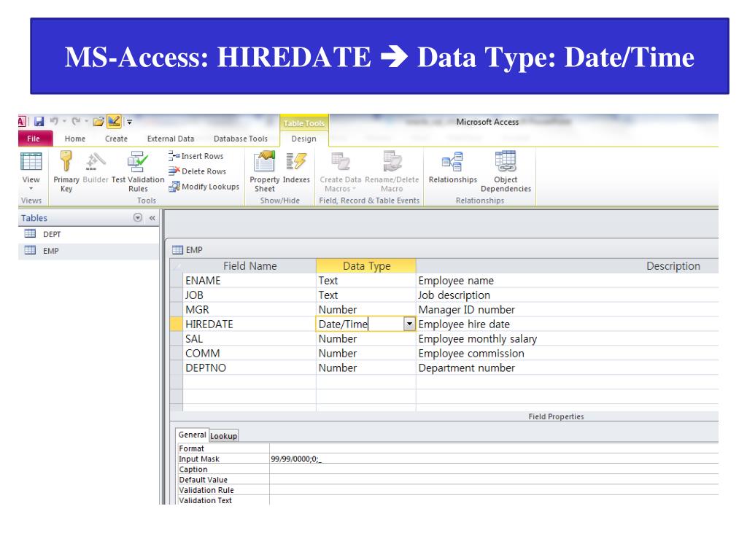Viewport: 747px width, 560px height.
Task: Open the Customize Quick Access Toolbar arrow
Action: coord(129,122)
